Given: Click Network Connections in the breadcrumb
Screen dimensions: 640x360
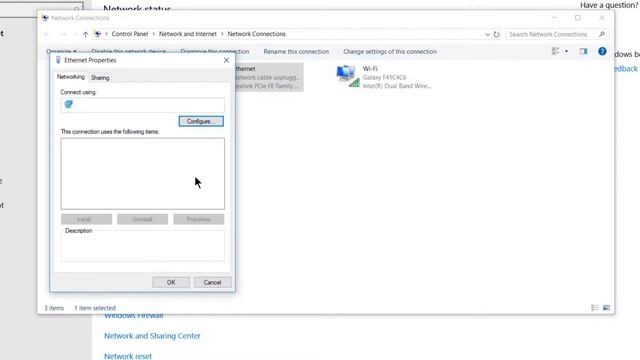Looking at the screenshot, I should click(x=256, y=34).
